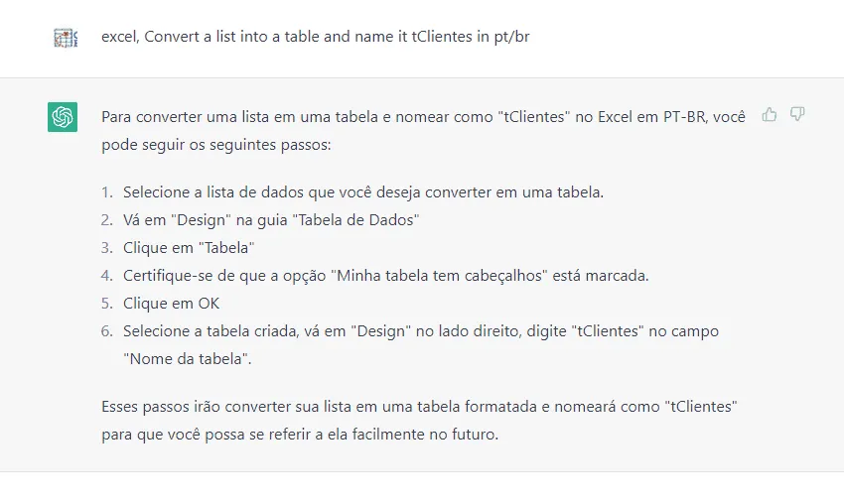Viewport: 844px width, 504px height.
Task: Click the user's spreadsheet avatar image
Action: [x=66, y=38]
